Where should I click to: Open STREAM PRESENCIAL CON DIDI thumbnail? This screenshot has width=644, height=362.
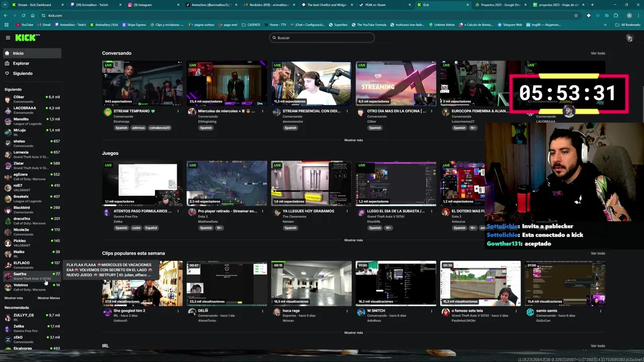pos(311,83)
